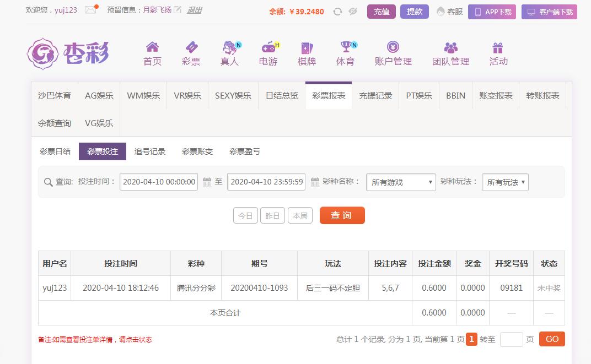Expand the 所有玩法 play type dropdown
This screenshot has height=364, width=591.
point(505,182)
